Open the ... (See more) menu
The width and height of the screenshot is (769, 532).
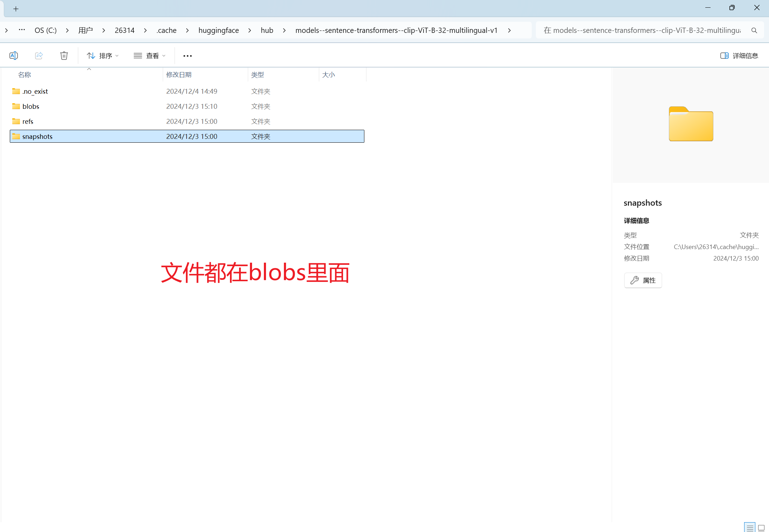click(187, 55)
